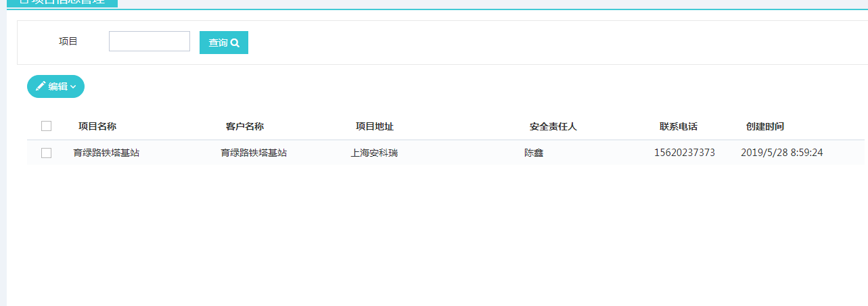Focus the 项目 search input field
868x306 pixels.
coord(149,41)
